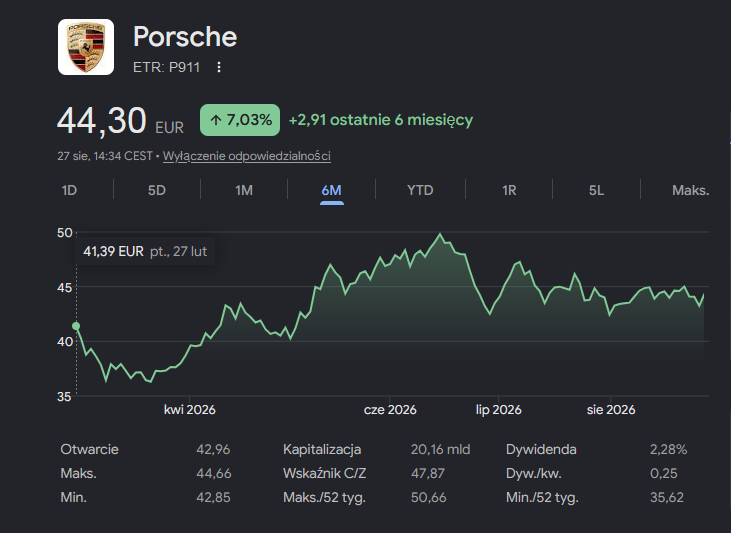
Task: Click the chart peak near 50 EUR
Action: (440, 234)
